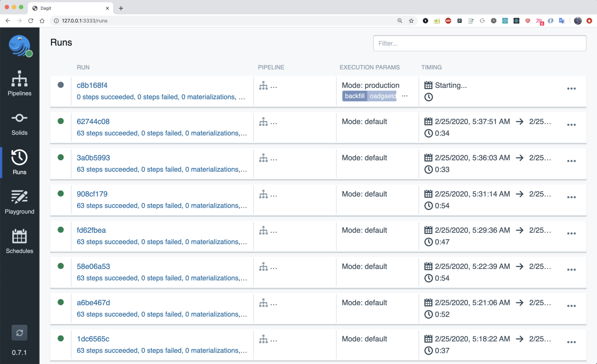Click the RUN column header
Image resolution: width=597 pixels, height=364 pixels.
click(83, 67)
